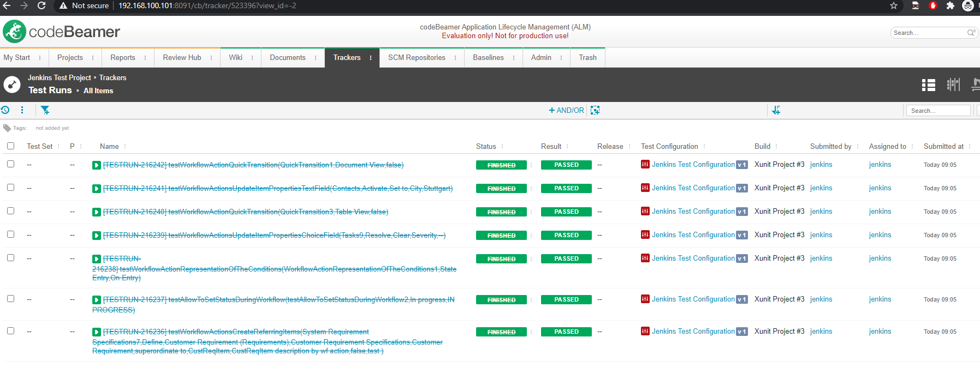The image size is (980, 367).
Task: Open tracker more-actions vertical dots
Action: tap(22, 110)
